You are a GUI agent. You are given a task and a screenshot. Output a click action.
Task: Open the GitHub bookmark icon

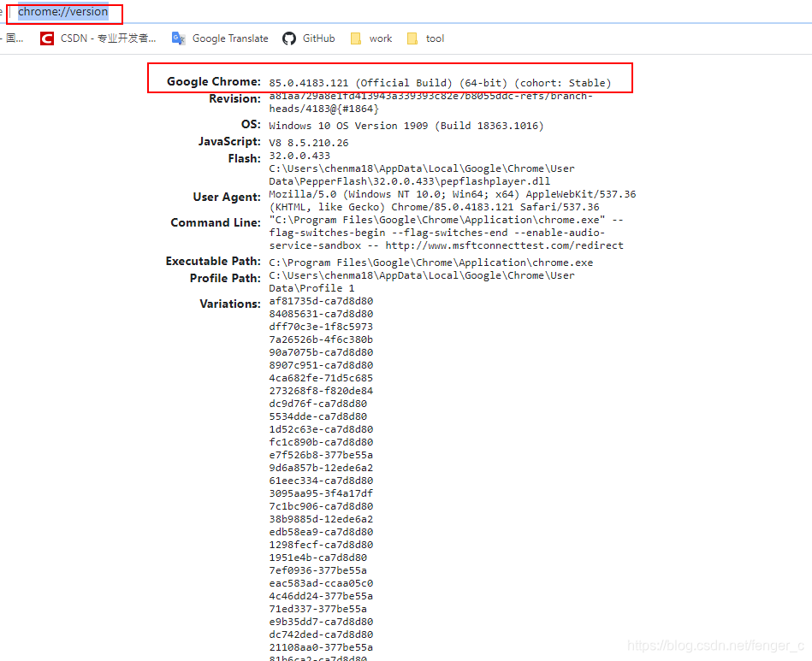[x=289, y=38]
